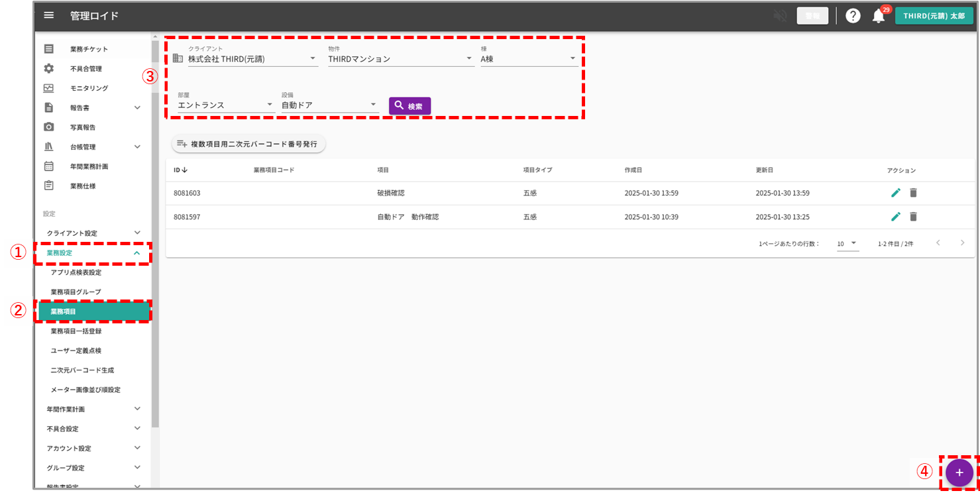The image size is (980, 493).
Task: Click 複数項目用二次元バーコード番号発行 button
Action: [248, 144]
